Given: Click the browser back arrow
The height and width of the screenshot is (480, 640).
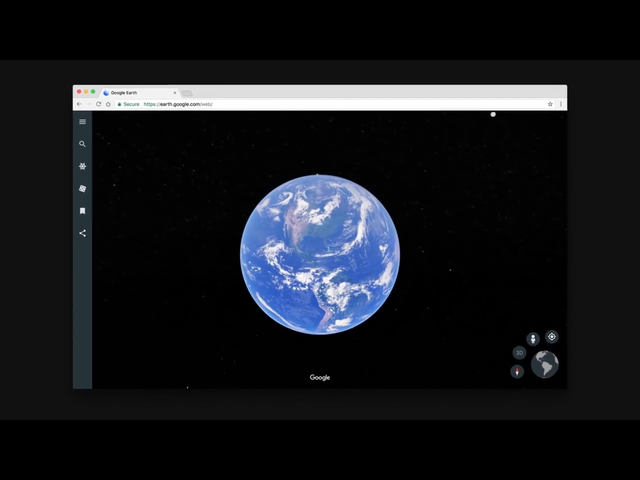Looking at the screenshot, I should pos(79,104).
